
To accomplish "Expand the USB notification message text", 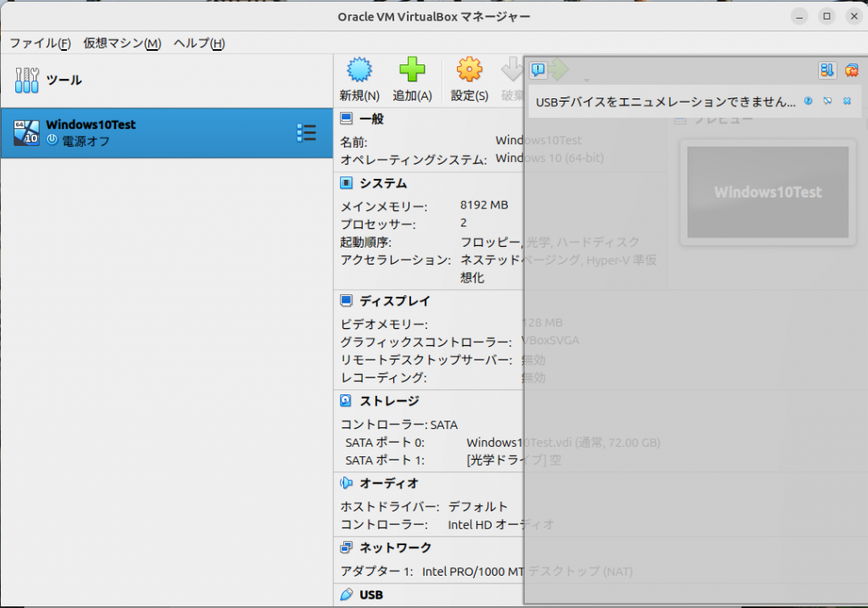I will pos(665,102).
